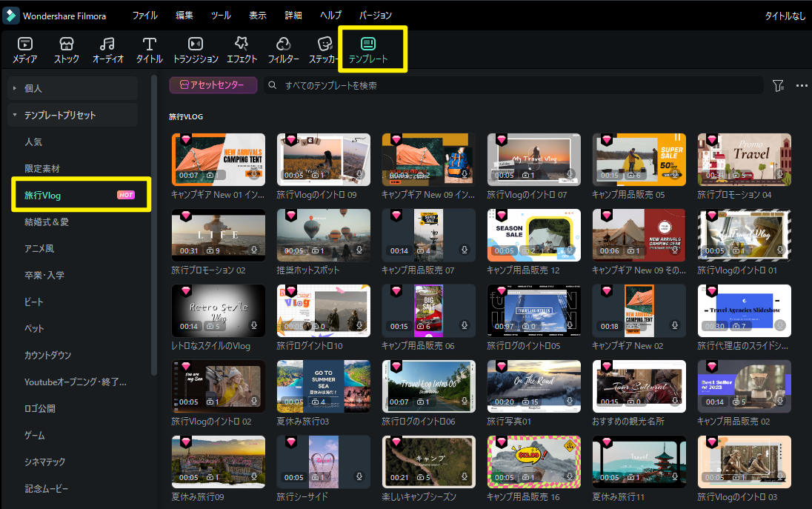Select the エフェクト effects icon
The height and width of the screenshot is (509, 812).
242,44
